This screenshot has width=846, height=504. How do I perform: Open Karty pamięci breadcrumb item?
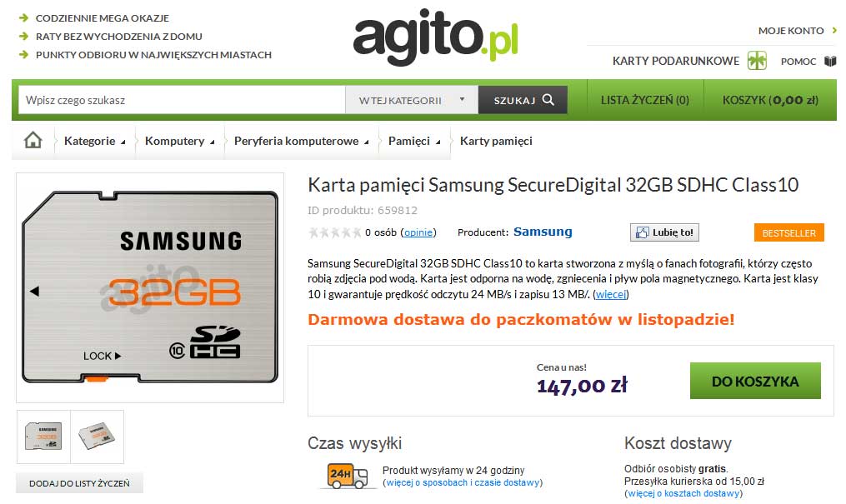[496, 142]
